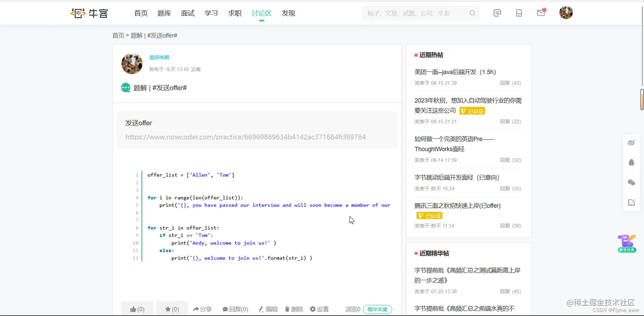Screen dimensions: 644x316
Task: Click the 招聘 recruitment icon in the top bar
Action: (497, 13)
